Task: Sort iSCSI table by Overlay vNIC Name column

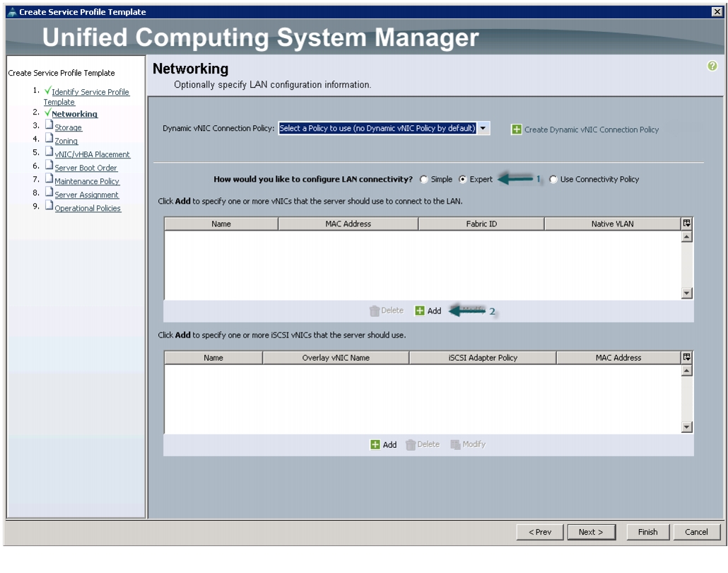Action: 336,358
